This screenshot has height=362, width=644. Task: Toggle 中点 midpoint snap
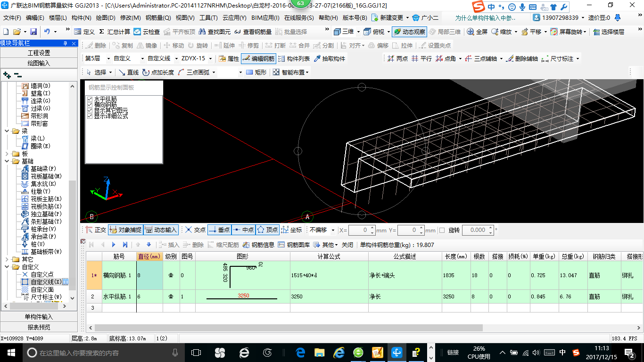(x=243, y=230)
